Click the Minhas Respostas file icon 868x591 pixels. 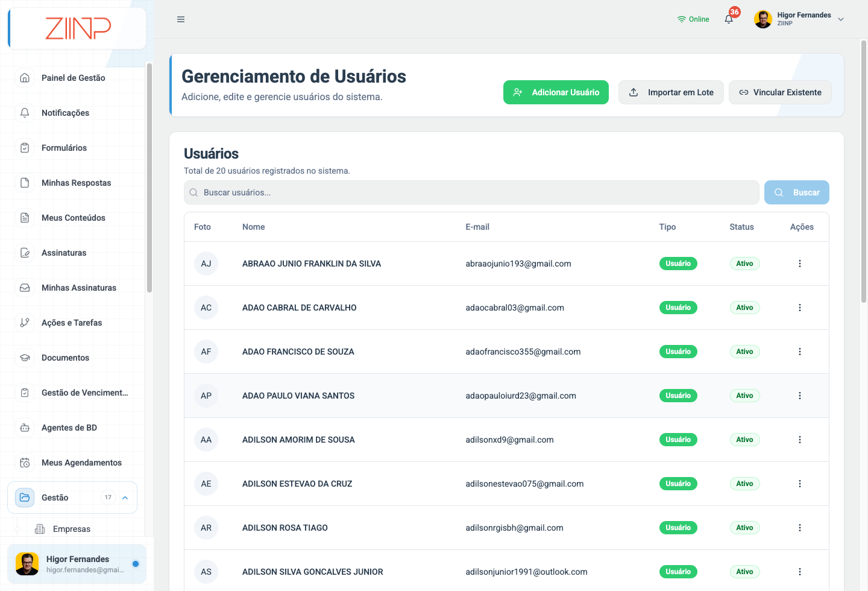(x=25, y=183)
